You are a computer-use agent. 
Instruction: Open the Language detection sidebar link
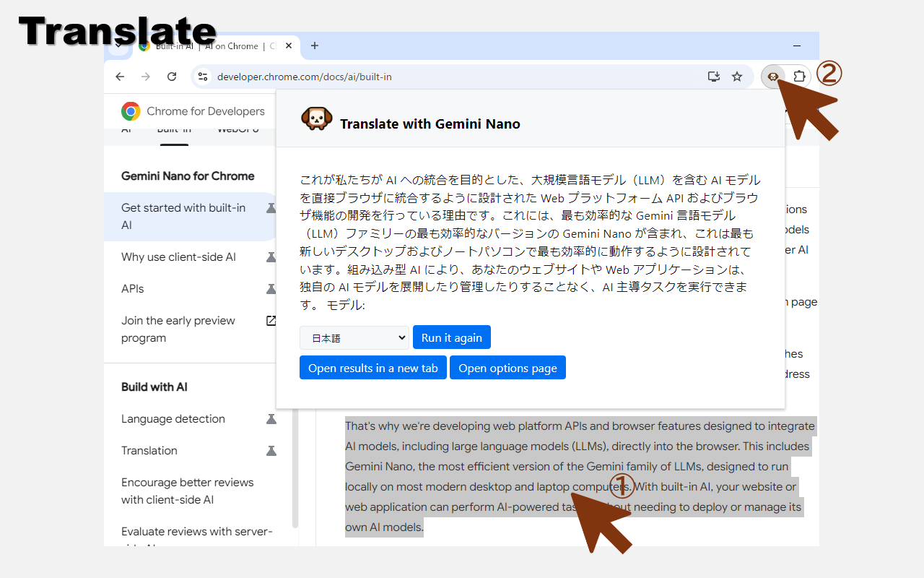(x=173, y=418)
